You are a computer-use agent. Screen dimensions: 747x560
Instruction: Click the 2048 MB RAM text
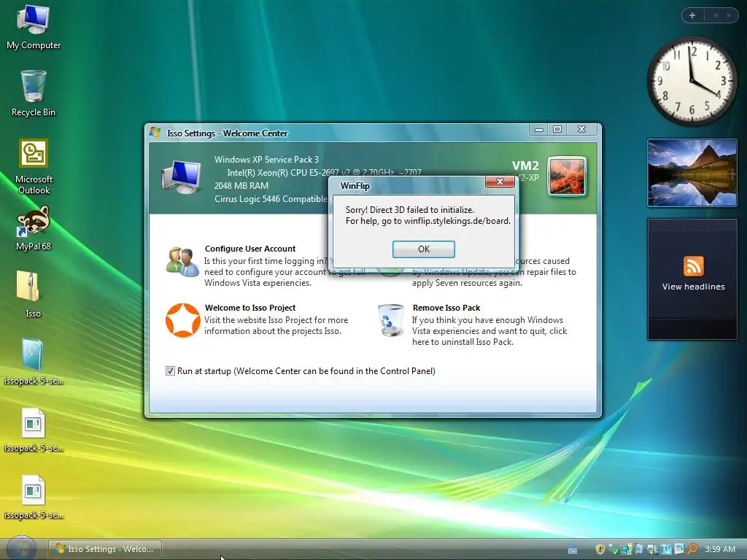pyautogui.click(x=241, y=186)
